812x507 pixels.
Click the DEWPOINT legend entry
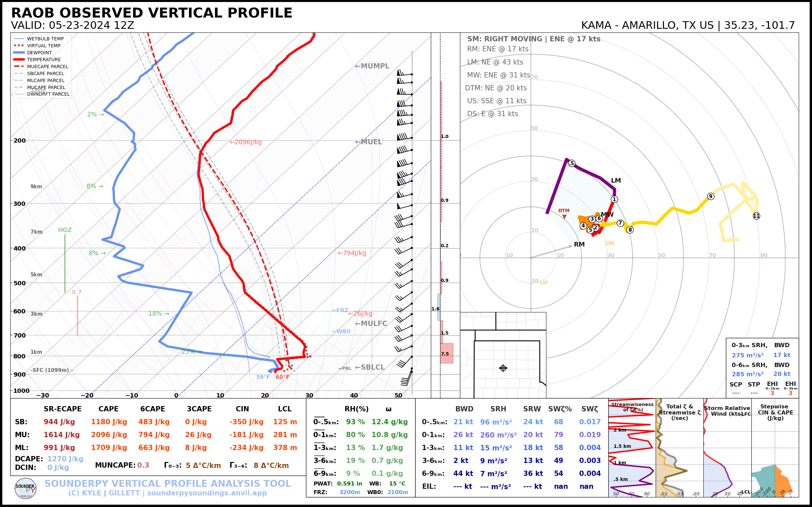click(39, 53)
